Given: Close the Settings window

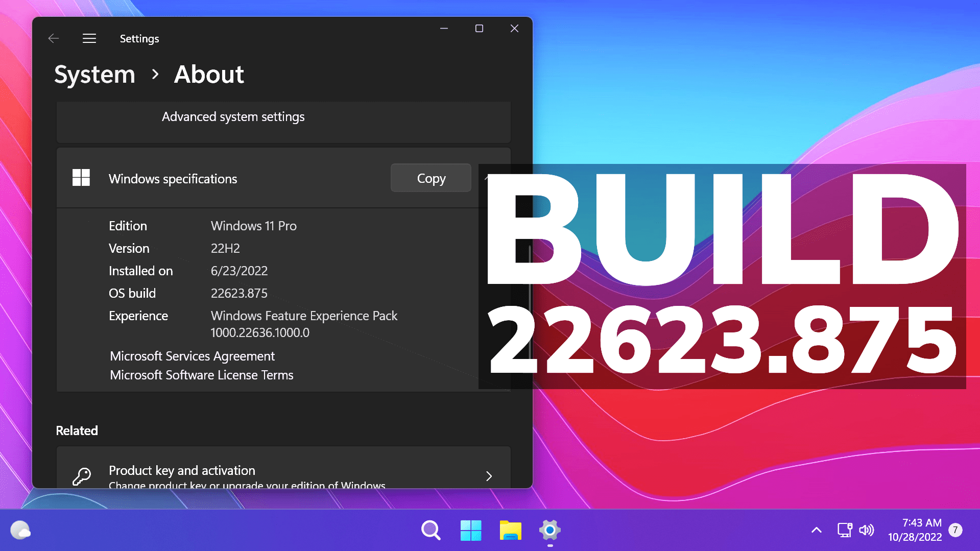Looking at the screenshot, I should click(514, 29).
